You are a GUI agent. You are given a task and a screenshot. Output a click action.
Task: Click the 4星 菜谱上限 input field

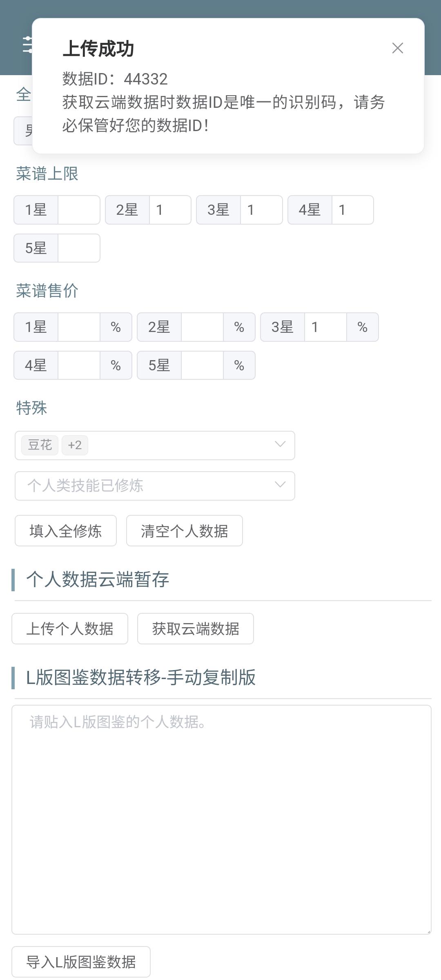352,210
